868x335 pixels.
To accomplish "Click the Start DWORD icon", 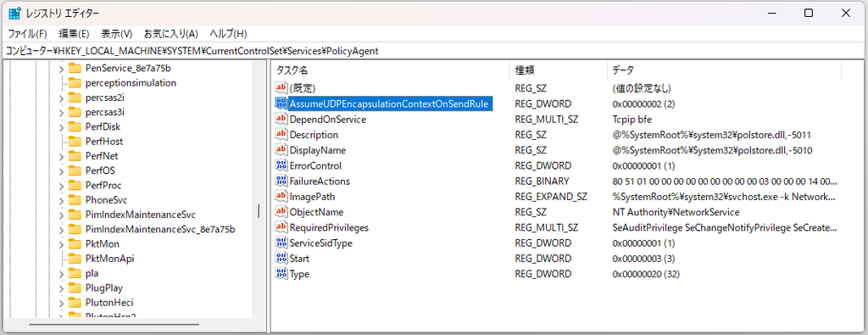I will point(281,259).
